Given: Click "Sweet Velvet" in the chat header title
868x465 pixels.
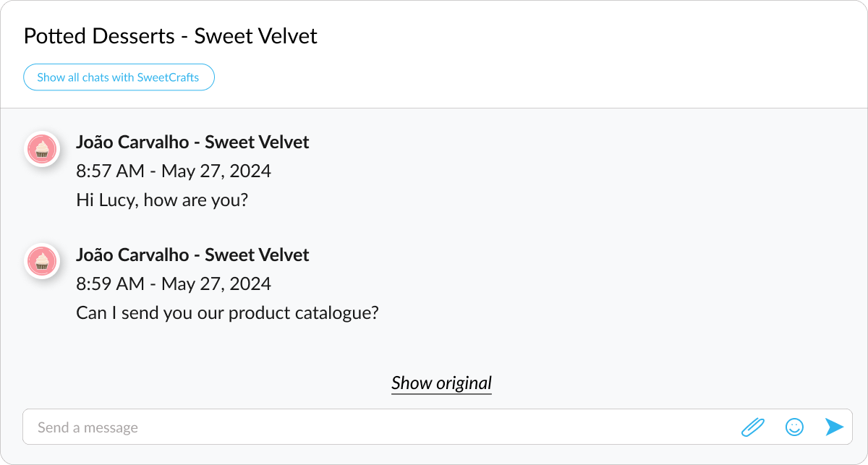Looking at the screenshot, I should coord(256,36).
